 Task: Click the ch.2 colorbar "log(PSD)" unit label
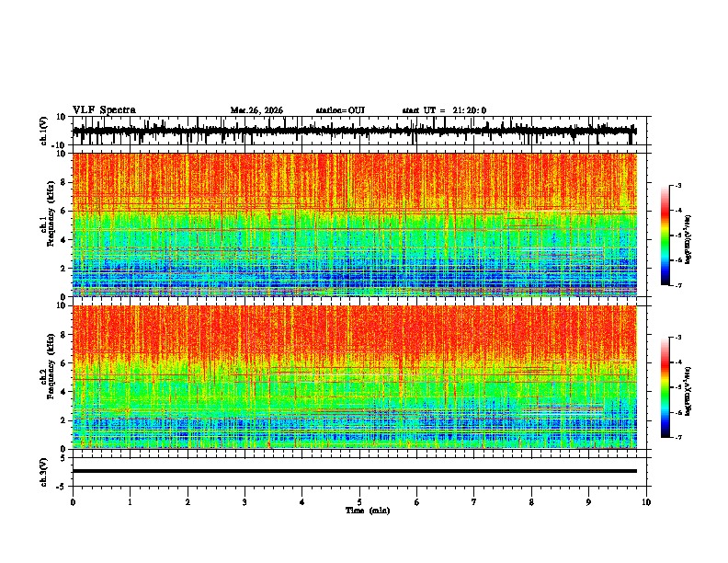click(688, 391)
